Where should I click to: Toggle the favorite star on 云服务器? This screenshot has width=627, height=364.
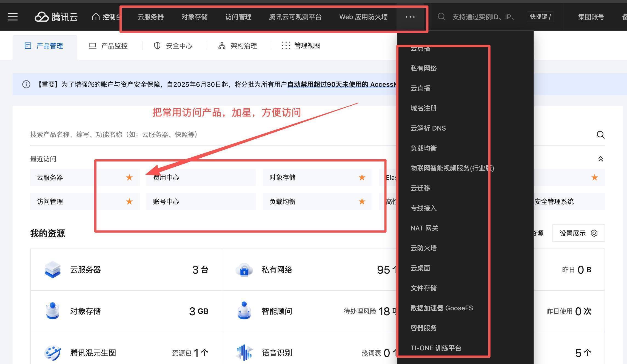pos(129,177)
